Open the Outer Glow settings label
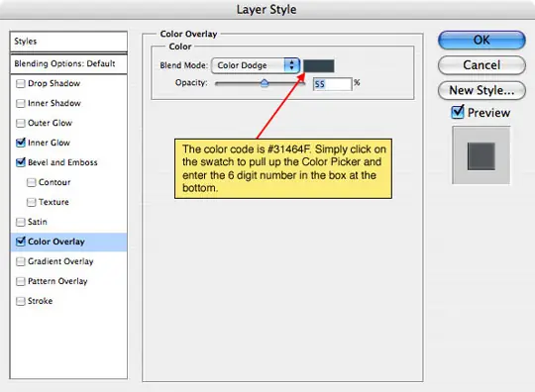Viewport: 535px width, 392px height. tap(50, 123)
